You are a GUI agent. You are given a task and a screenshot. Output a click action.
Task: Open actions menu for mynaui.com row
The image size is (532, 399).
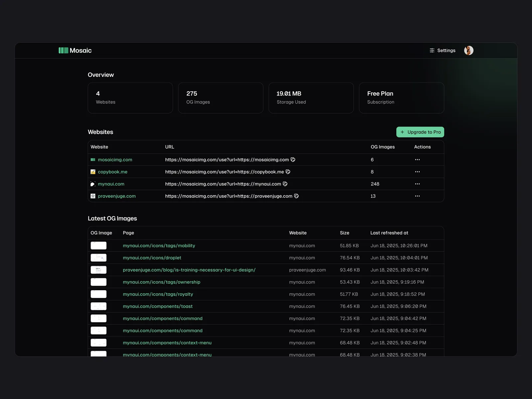417,184
